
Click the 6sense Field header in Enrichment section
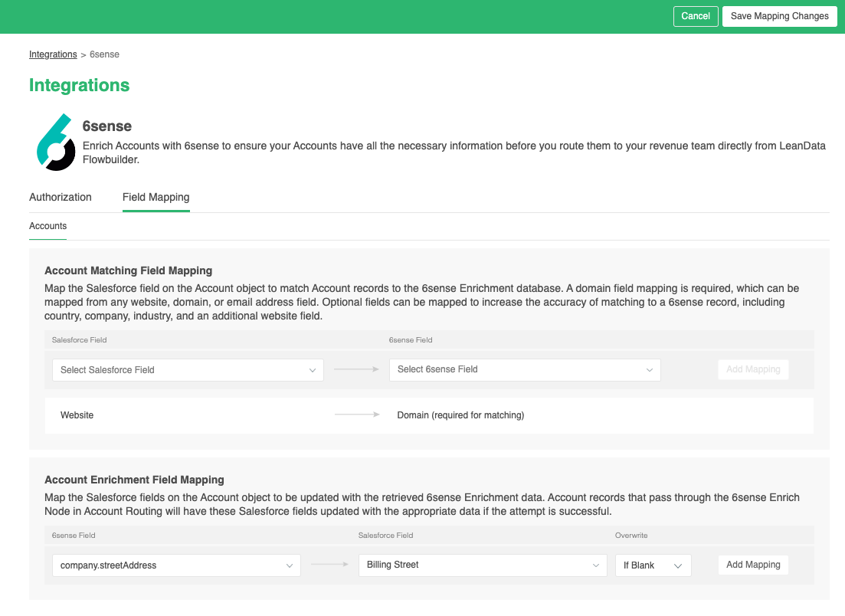[x=74, y=535]
